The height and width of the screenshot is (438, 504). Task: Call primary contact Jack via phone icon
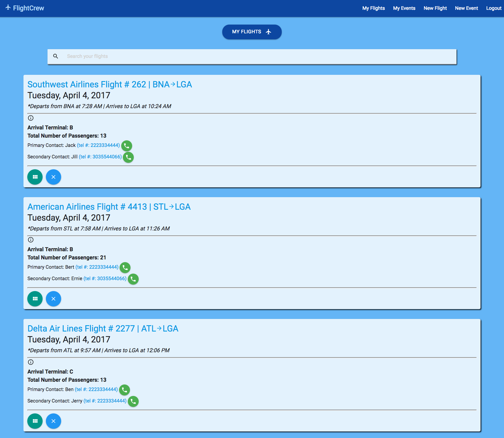coord(127,146)
